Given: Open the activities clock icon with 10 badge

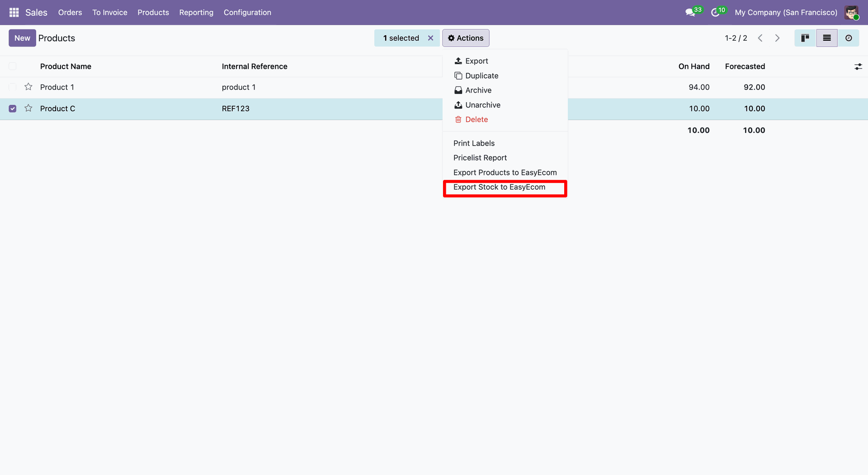Looking at the screenshot, I should tap(715, 13).
